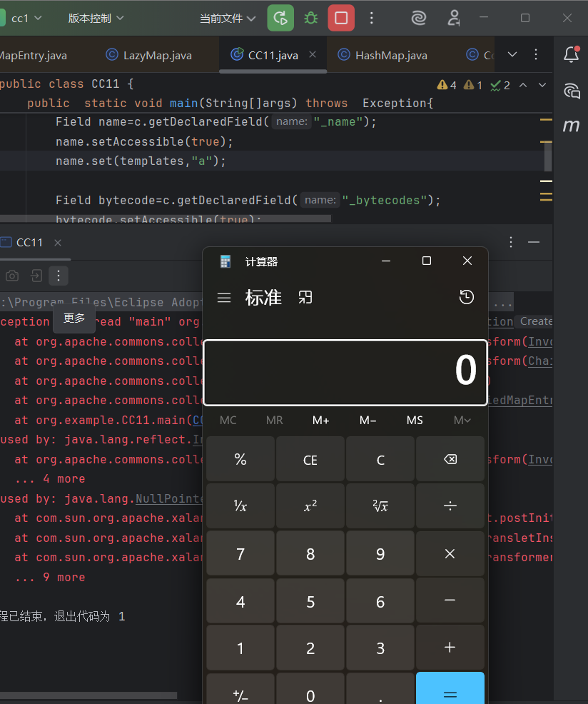Open the calculator hamburger navigation menu
Image resolution: width=588 pixels, height=704 pixels.
tap(224, 298)
